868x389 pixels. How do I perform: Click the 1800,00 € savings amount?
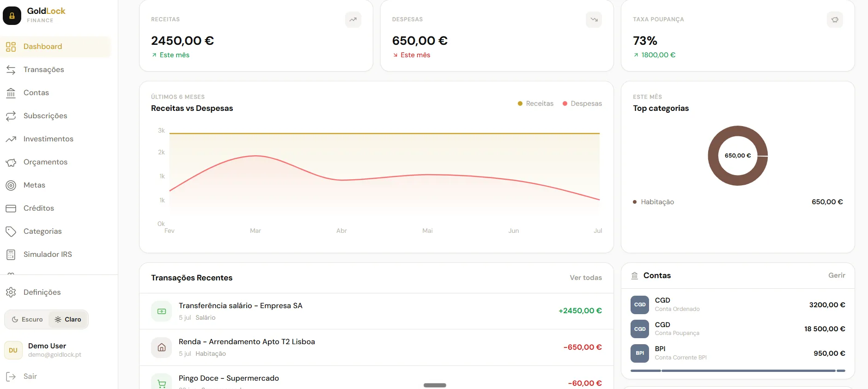[658, 55]
